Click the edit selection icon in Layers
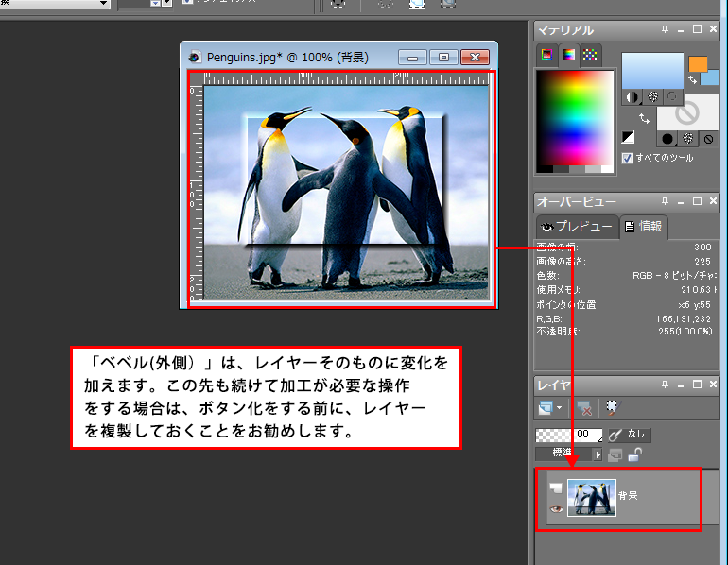Screen dimensions: 728x565 pos(613,407)
